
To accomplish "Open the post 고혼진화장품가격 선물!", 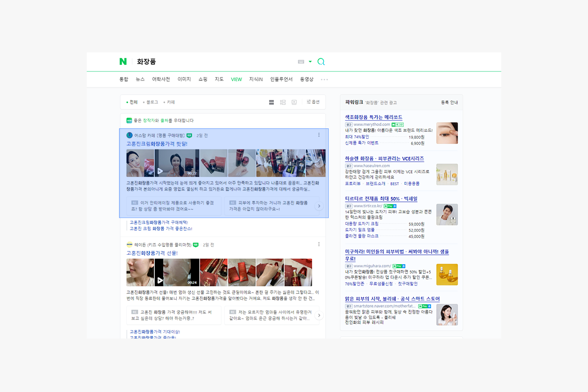I will pyautogui.click(x=152, y=253).
